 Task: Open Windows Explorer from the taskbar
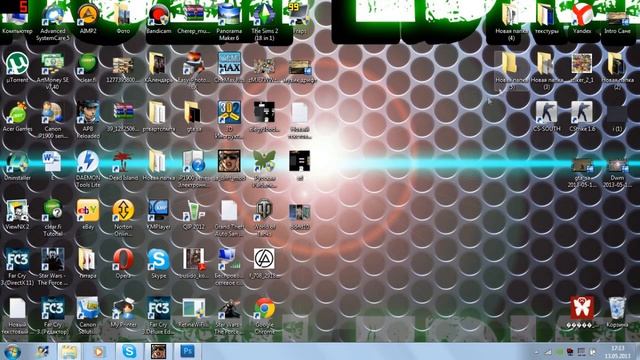[69, 351]
